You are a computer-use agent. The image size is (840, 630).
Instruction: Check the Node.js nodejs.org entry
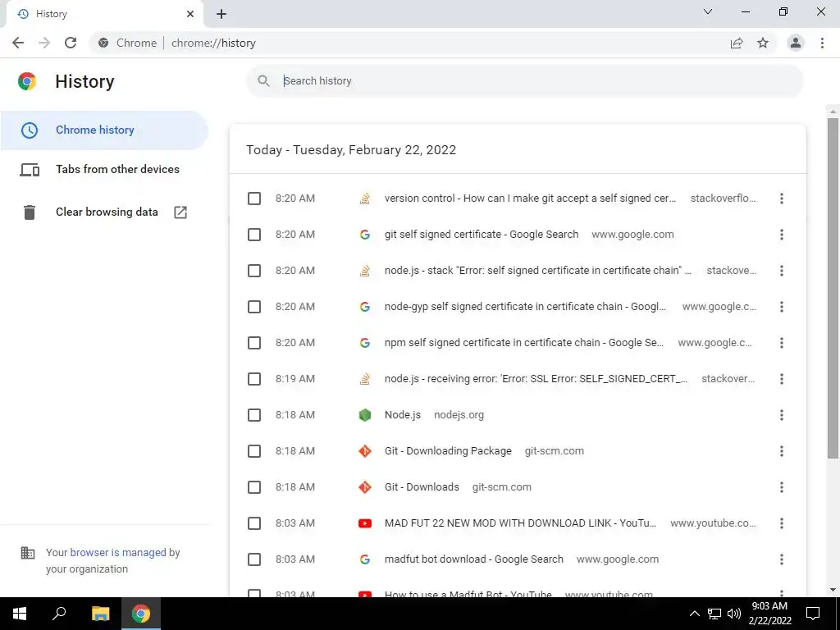(254, 415)
